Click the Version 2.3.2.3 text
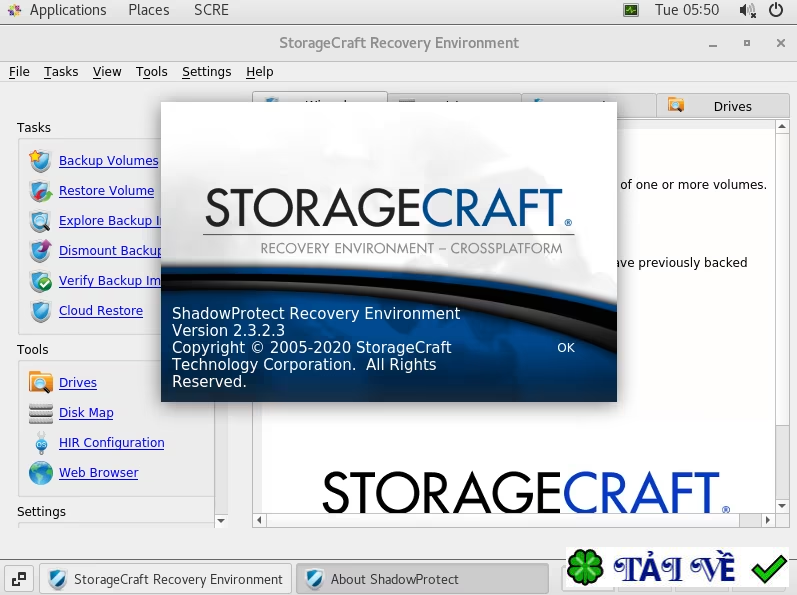Screen dimensions: 797x595 228,330
